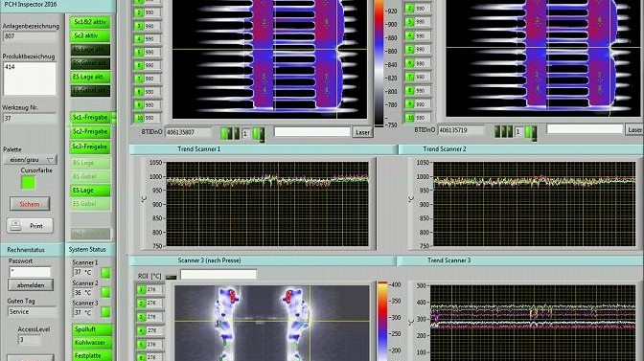644x361 pixels.
Task: Click the green Scanner 3 status indicator
Action: pos(106,312)
